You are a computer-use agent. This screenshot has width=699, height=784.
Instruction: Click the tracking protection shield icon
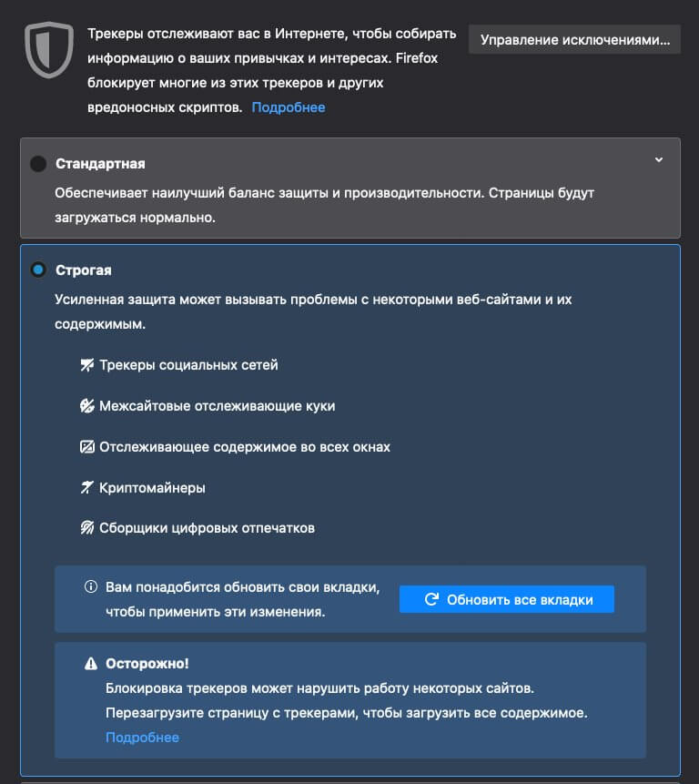click(48, 50)
